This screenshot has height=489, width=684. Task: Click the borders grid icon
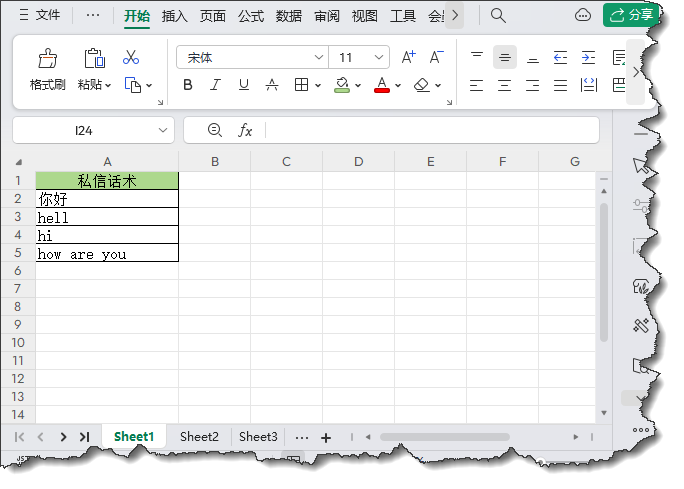point(301,85)
